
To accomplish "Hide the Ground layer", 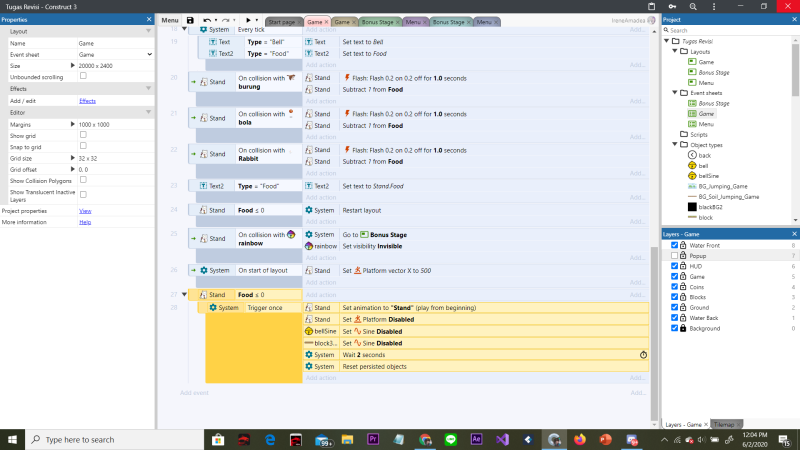I will 674,307.
